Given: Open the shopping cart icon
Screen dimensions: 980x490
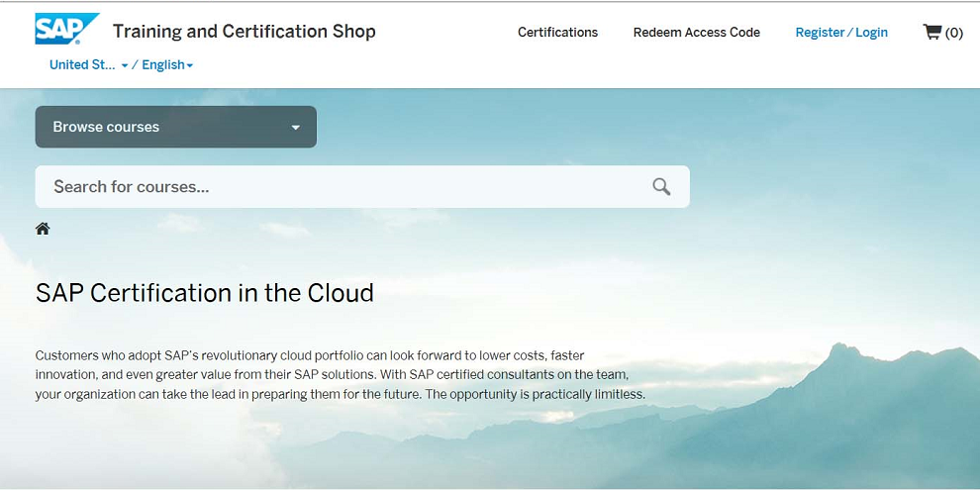Looking at the screenshot, I should [931, 32].
